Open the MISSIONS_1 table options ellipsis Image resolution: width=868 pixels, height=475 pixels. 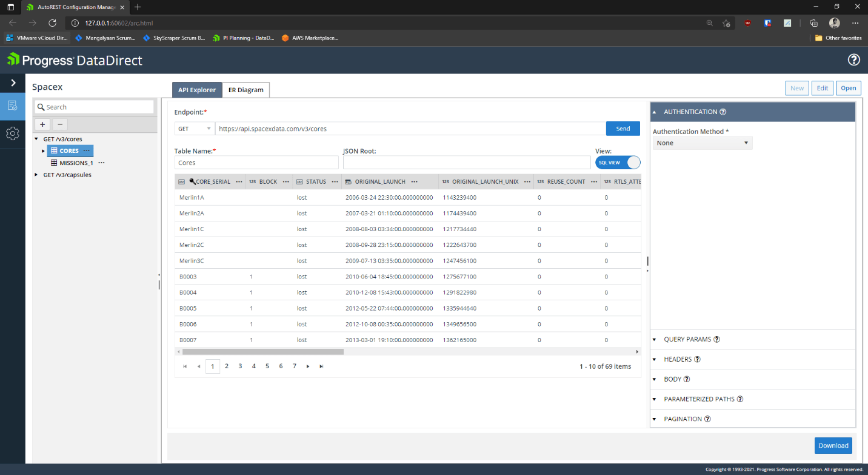[x=101, y=163]
